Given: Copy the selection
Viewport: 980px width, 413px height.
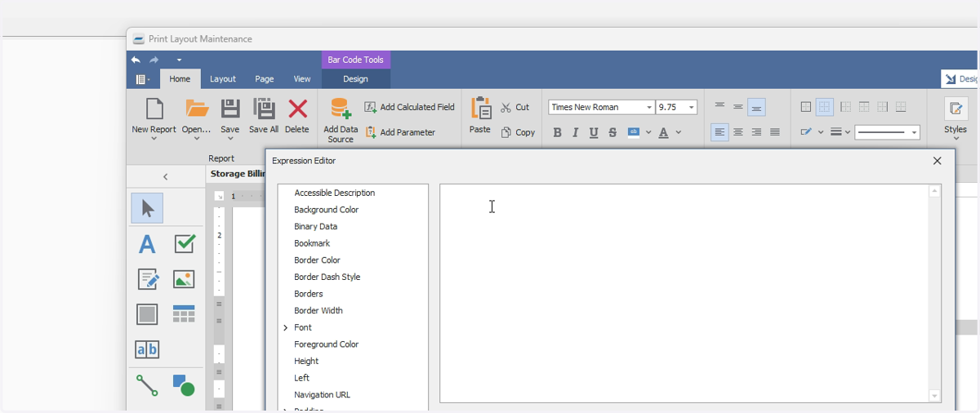Looking at the screenshot, I should tap(517, 132).
